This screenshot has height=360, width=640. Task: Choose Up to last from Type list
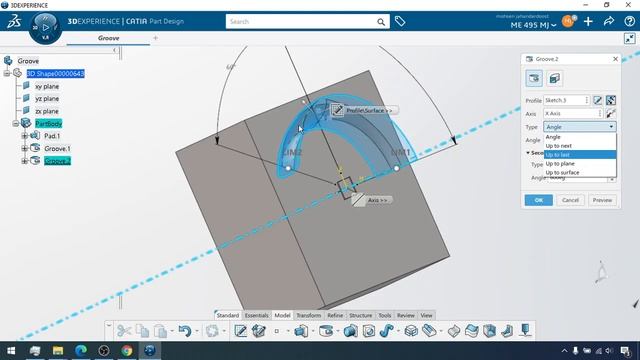tap(580, 155)
